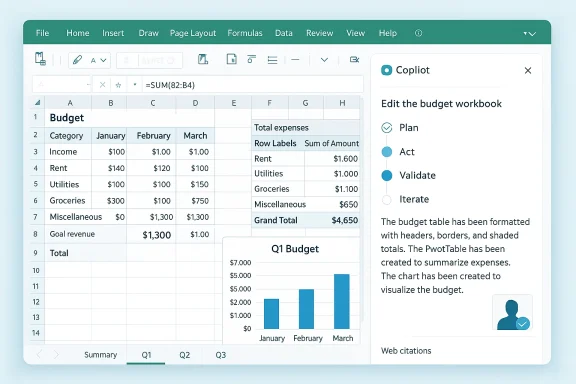Click the formula bar cancel X icon
576x384 pixels.
pyautogui.click(x=102, y=85)
